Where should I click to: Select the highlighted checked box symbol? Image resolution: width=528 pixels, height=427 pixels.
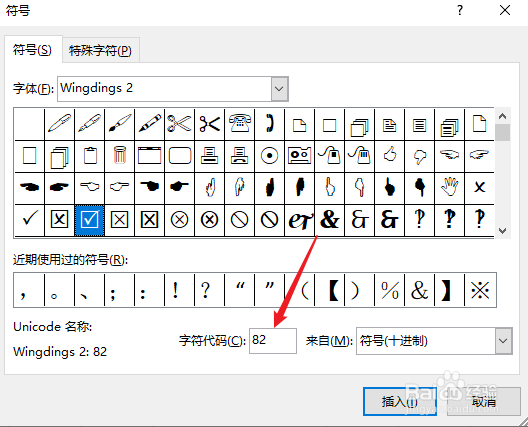[x=90, y=220]
